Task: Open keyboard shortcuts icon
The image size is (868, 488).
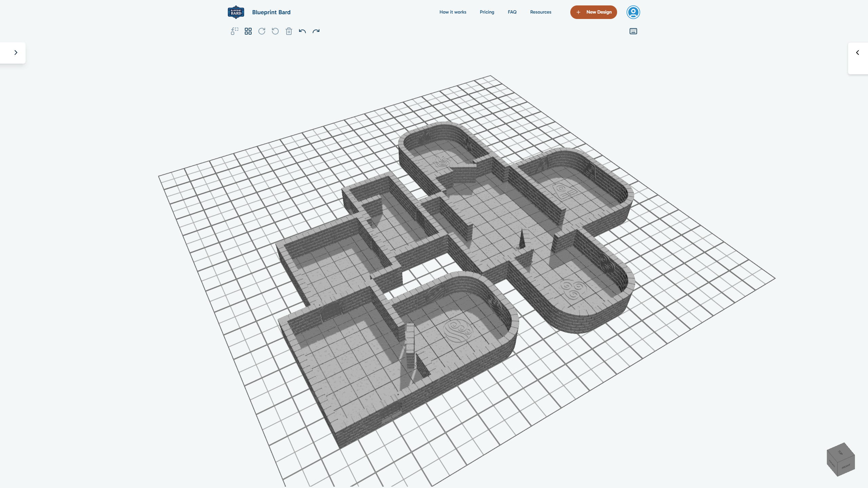Action: point(633,31)
